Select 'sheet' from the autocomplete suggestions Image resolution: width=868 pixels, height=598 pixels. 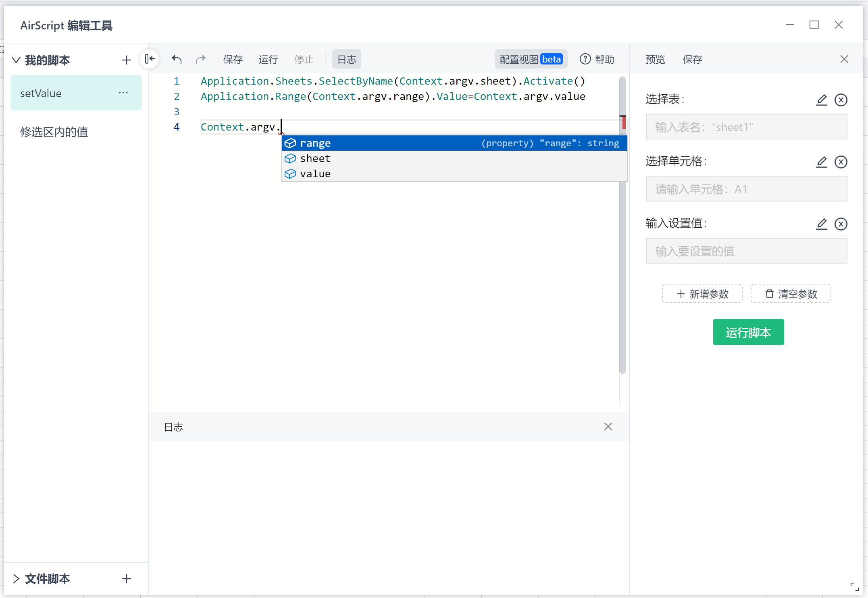pos(315,158)
